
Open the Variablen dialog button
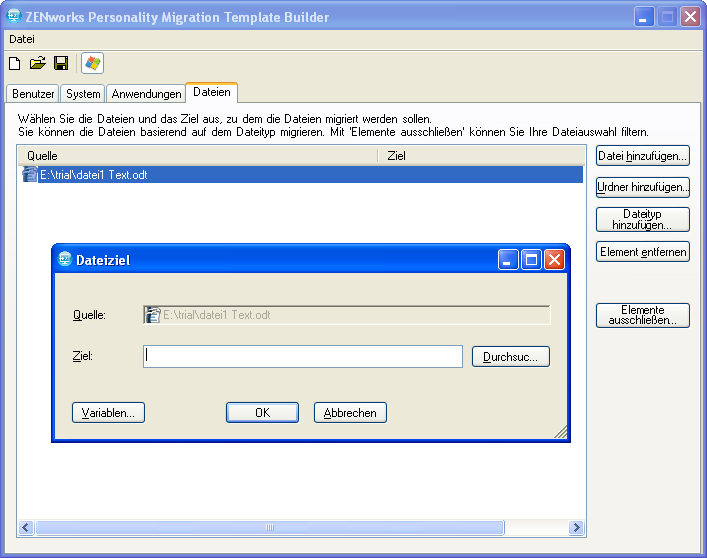point(108,412)
